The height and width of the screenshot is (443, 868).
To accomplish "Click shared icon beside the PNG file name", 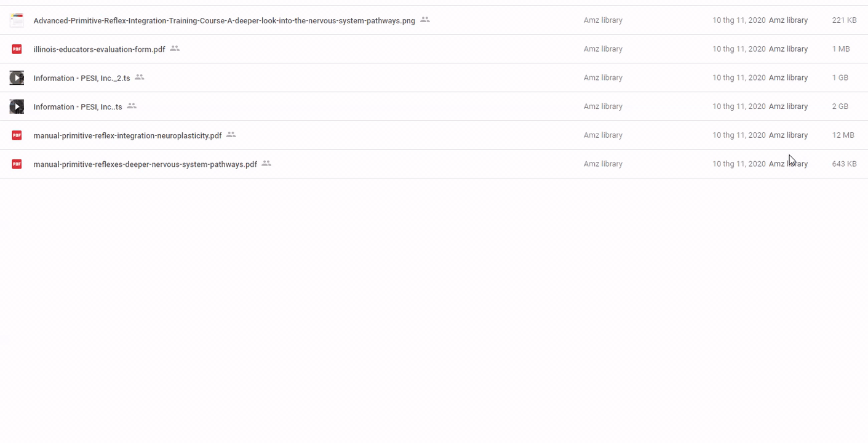I will 425,20.
